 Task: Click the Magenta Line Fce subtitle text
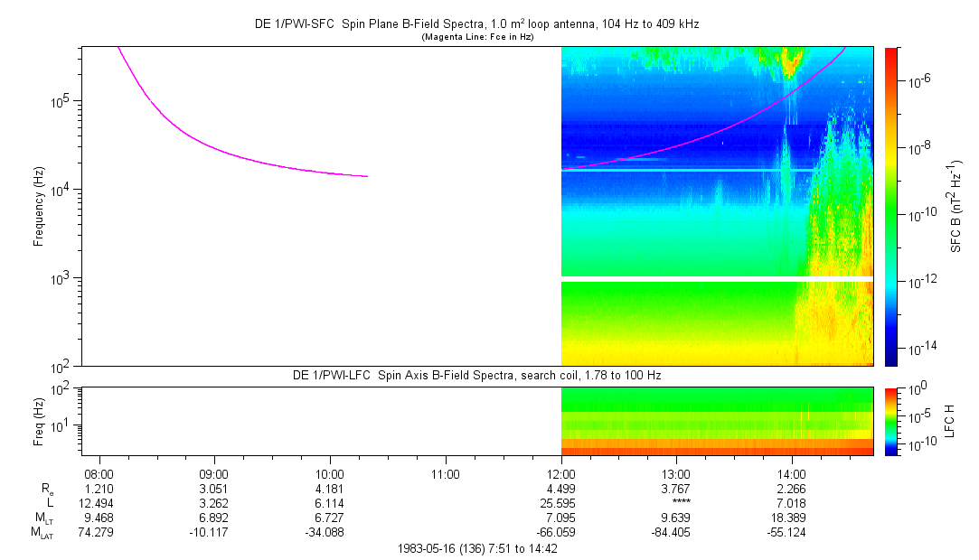point(476,37)
